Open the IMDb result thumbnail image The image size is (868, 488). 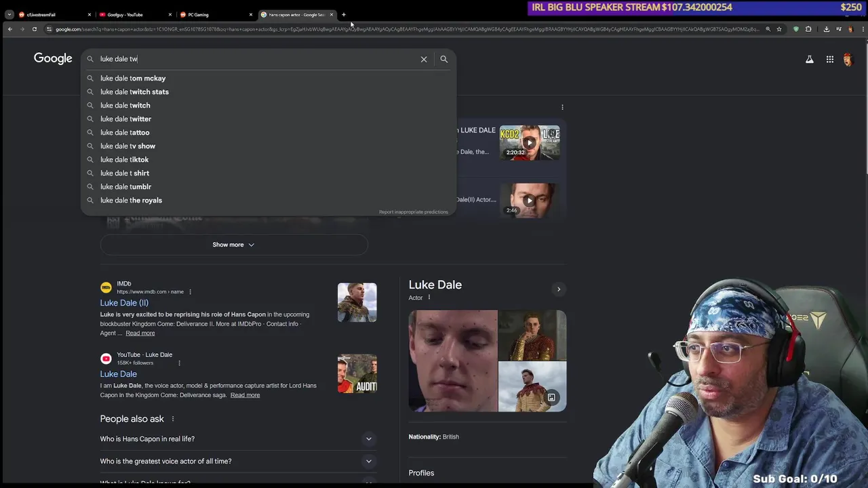point(357,302)
